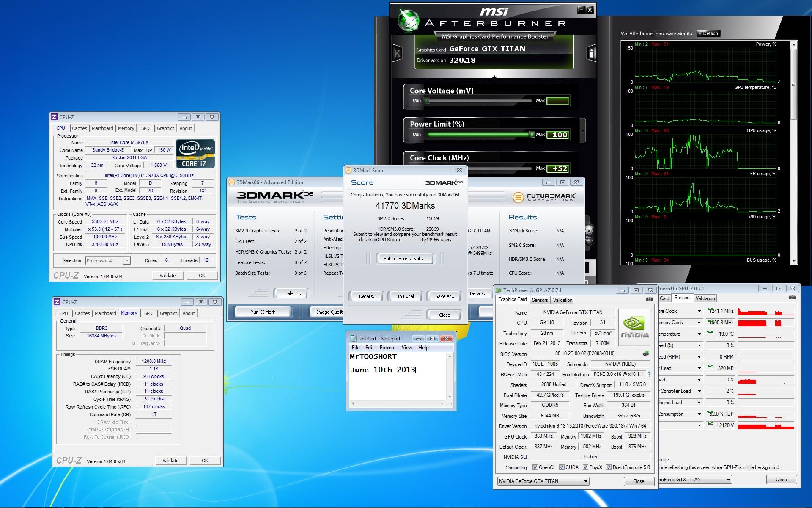Click Select... button under 3DMark06 Tests

pyautogui.click(x=292, y=293)
